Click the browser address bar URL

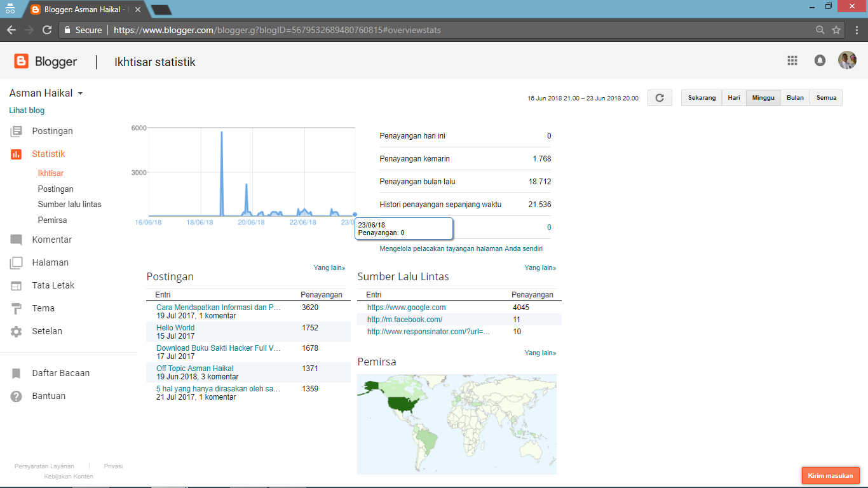[277, 30]
